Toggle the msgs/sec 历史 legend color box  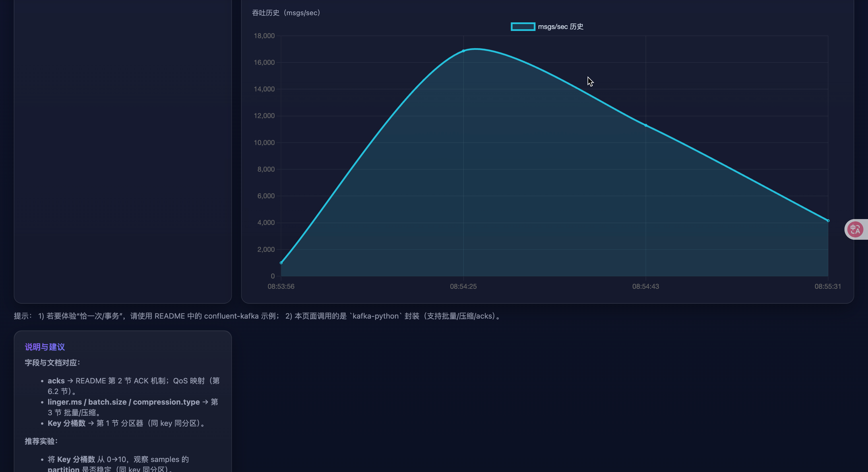click(x=523, y=27)
